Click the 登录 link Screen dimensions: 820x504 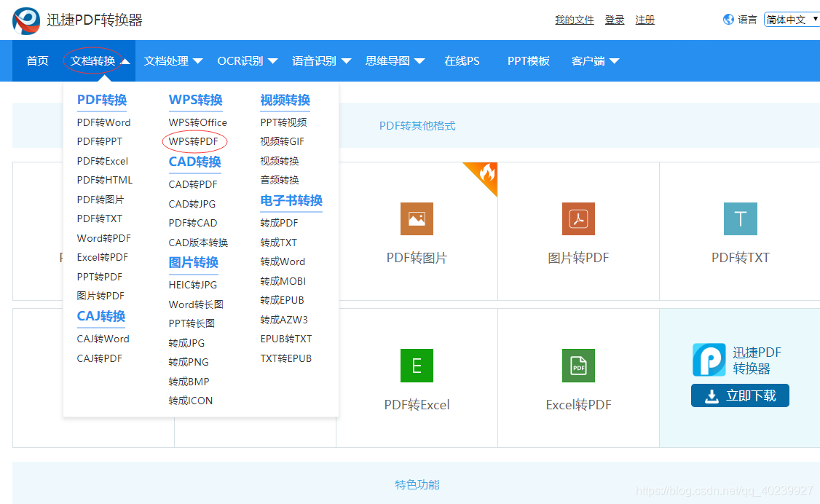coord(615,20)
